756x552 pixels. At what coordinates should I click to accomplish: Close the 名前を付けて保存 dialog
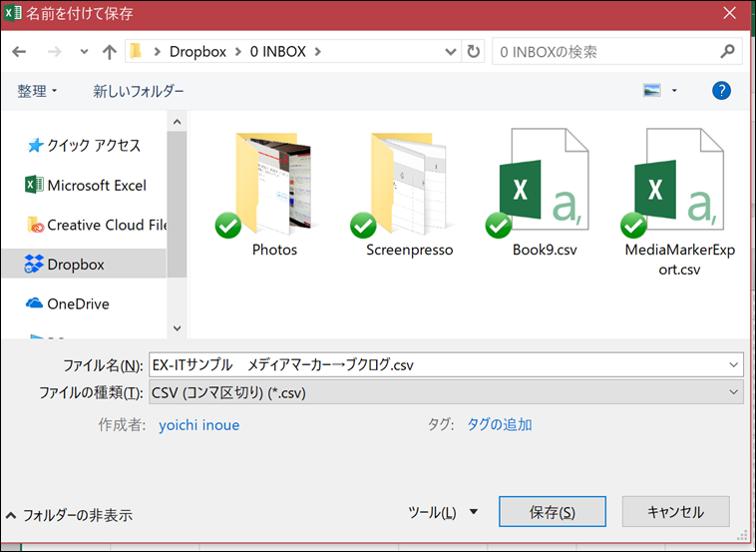click(x=729, y=13)
